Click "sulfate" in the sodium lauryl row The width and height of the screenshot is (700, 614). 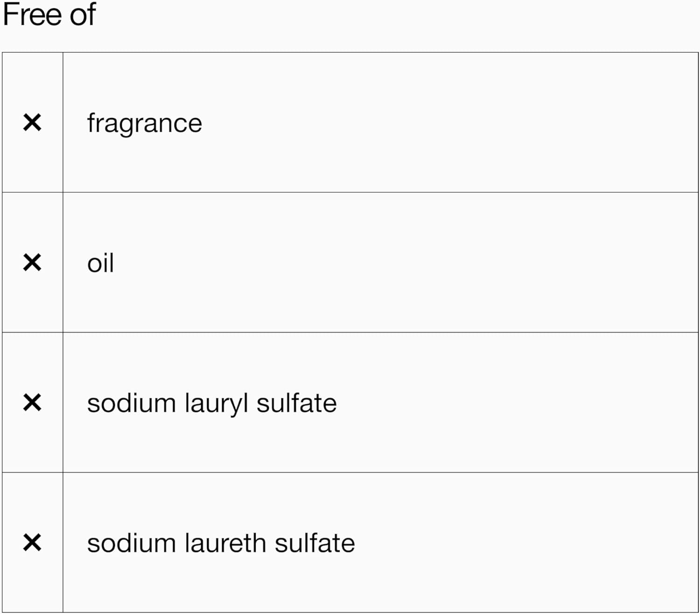pyautogui.click(x=296, y=403)
